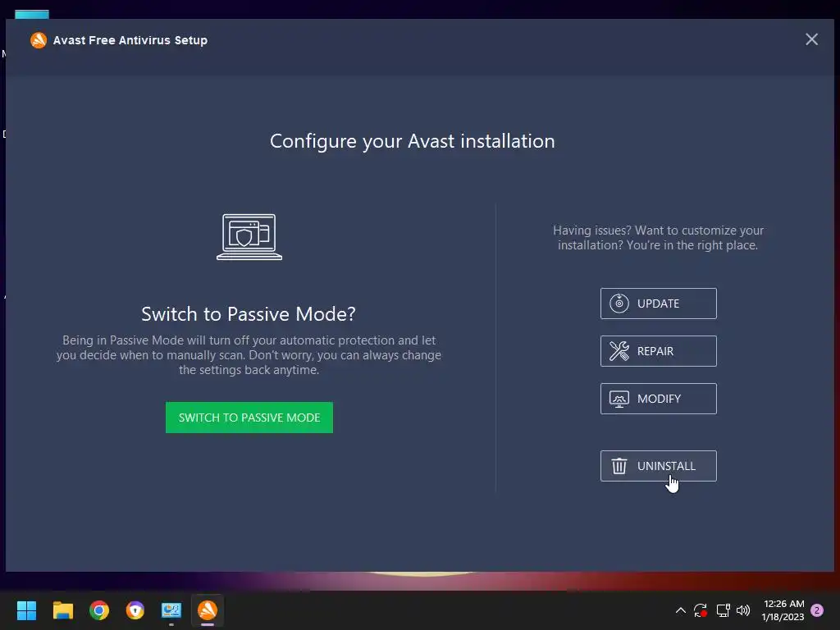Click the Uninstall button

[659, 466]
